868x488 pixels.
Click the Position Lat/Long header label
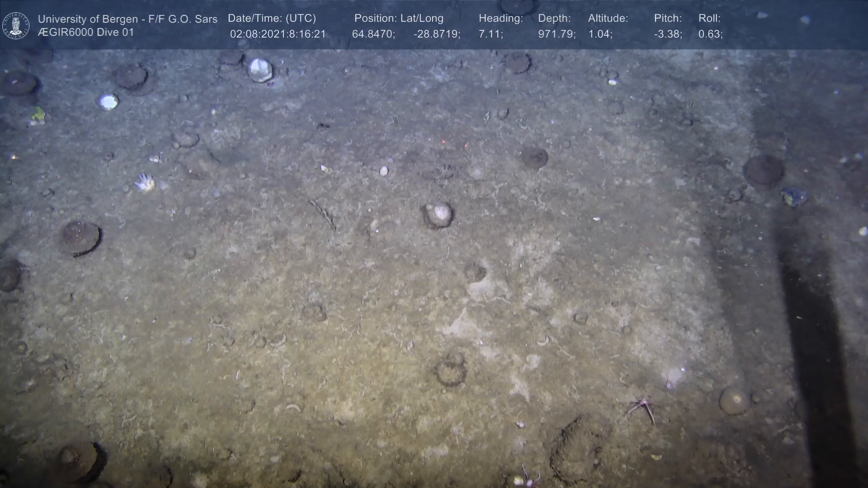click(x=398, y=19)
